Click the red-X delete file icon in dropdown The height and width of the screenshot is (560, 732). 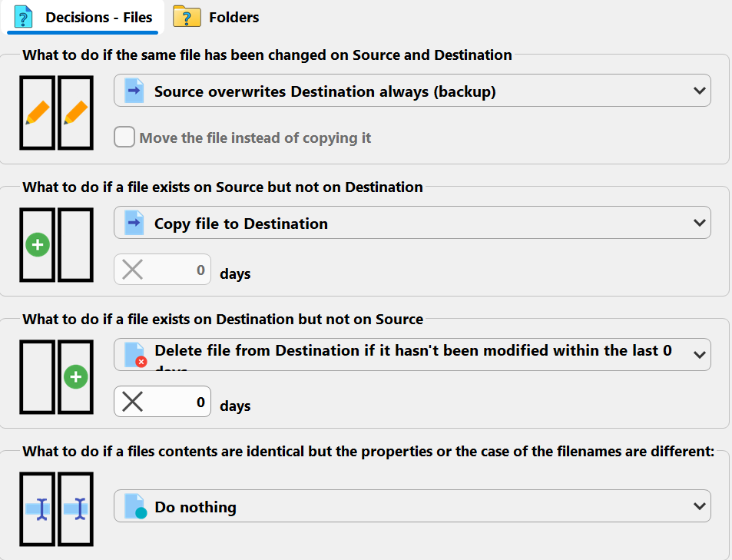click(x=135, y=355)
